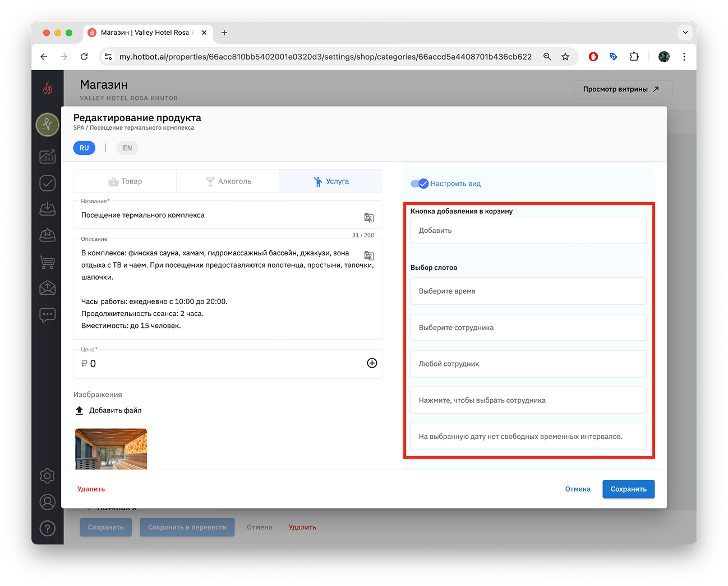Bookmark this page with the star icon
The width and height of the screenshot is (728, 586).
(565, 57)
